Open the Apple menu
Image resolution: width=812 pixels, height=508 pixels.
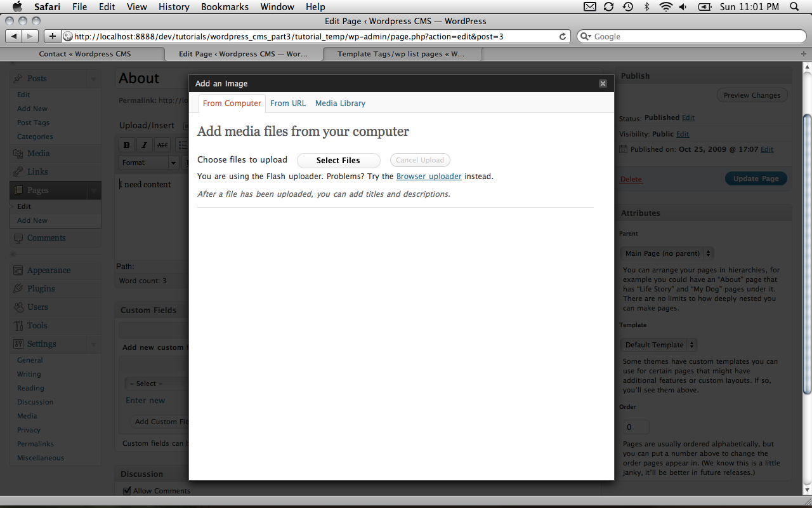pyautogui.click(x=17, y=7)
